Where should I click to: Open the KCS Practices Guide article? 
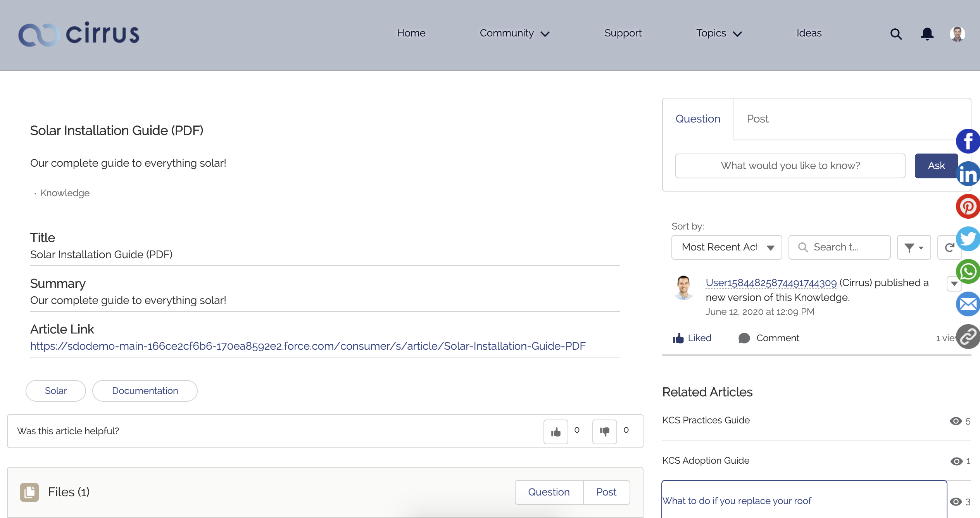pos(706,420)
